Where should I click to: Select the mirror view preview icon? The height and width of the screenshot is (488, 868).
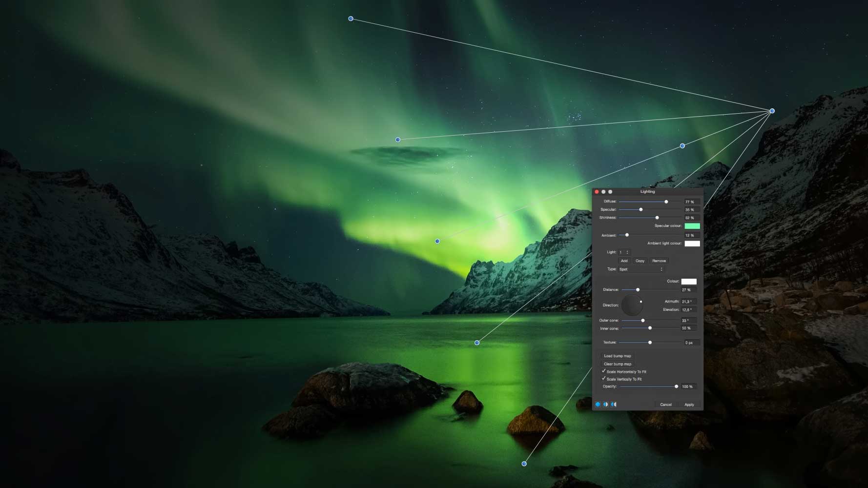614,405
